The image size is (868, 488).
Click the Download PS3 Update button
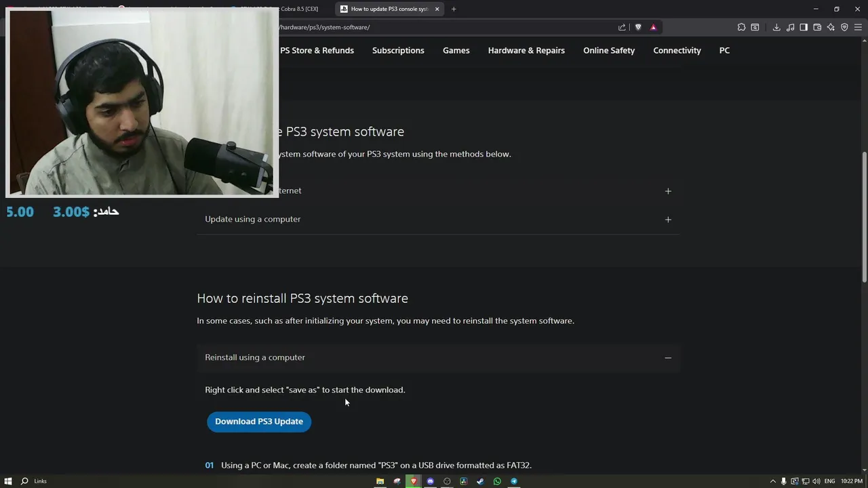coord(259,422)
